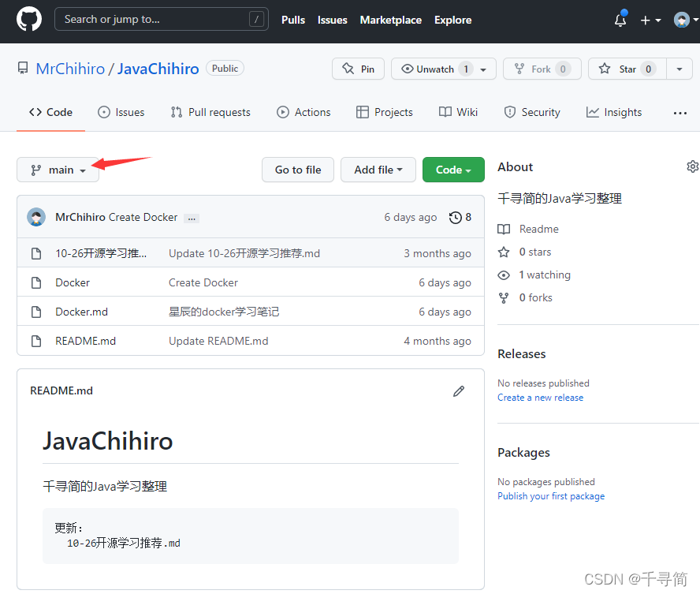700x594 pixels.
Task: Expand the plus create-new menu
Action: (x=650, y=20)
